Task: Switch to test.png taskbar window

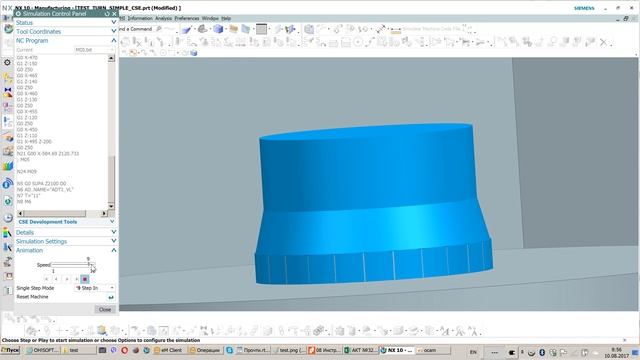Action: 290,350
